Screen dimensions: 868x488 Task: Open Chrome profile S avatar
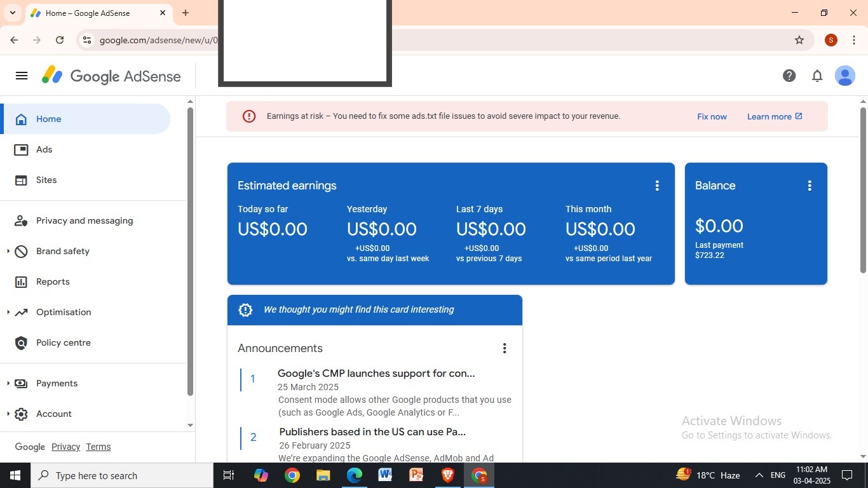831,40
